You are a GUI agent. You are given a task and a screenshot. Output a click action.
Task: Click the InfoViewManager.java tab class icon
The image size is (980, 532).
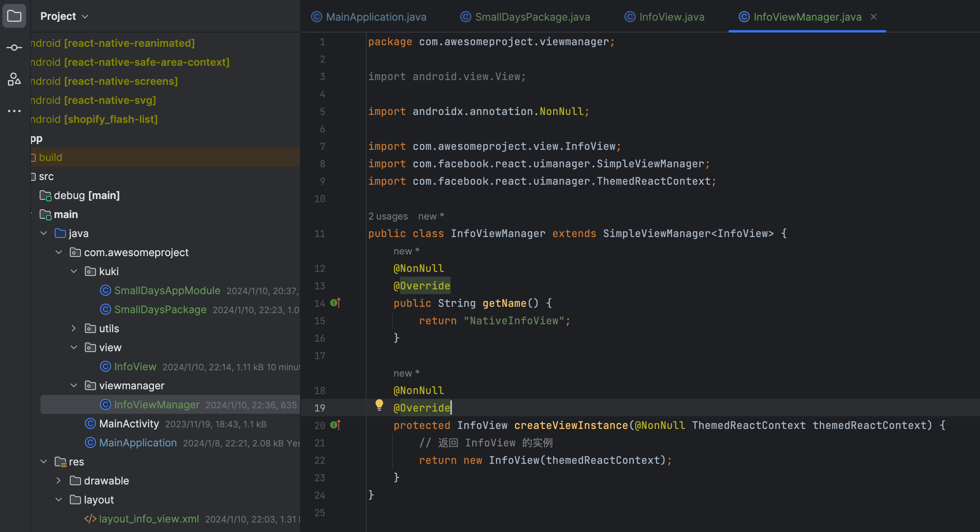click(x=744, y=17)
